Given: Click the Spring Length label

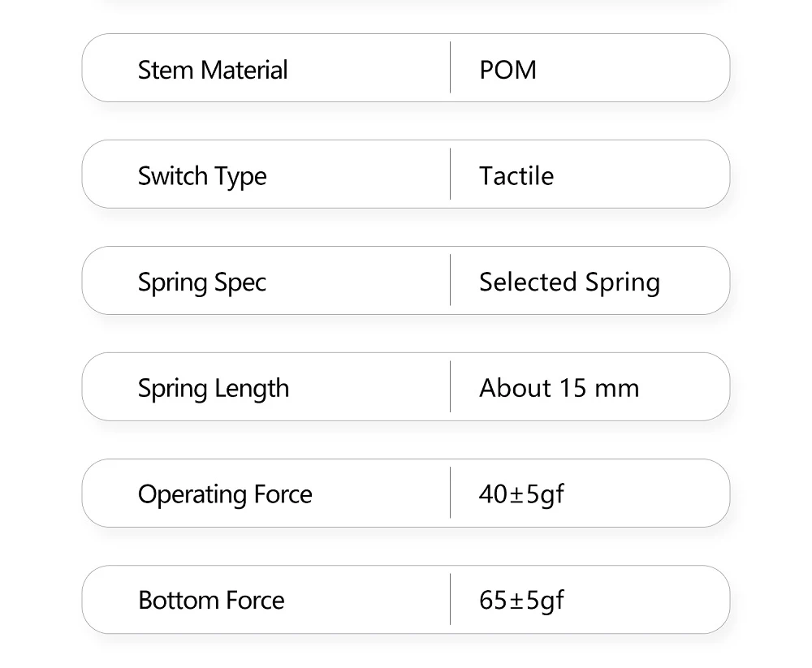Looking at the screenshot, I should pyautogui.click(x=214, y=389).
